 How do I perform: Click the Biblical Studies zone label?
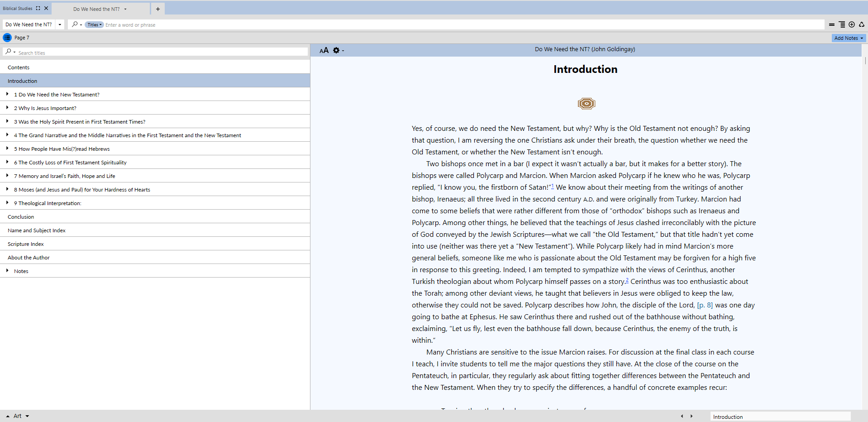pyautogui.click(x=18, y=8)
